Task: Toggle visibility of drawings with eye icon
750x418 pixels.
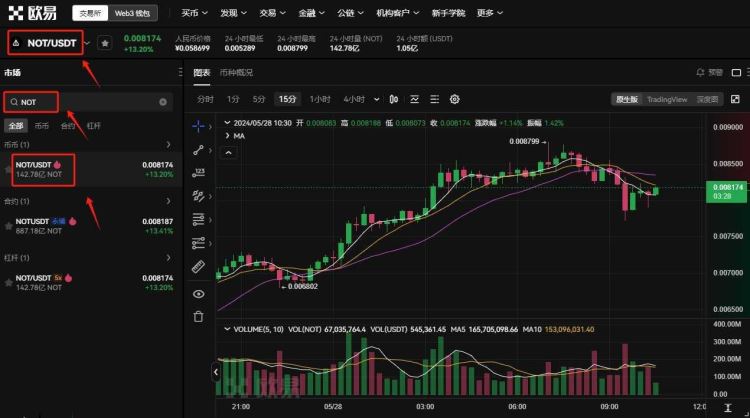Action: pyautogui.click(x=198, y=293)
